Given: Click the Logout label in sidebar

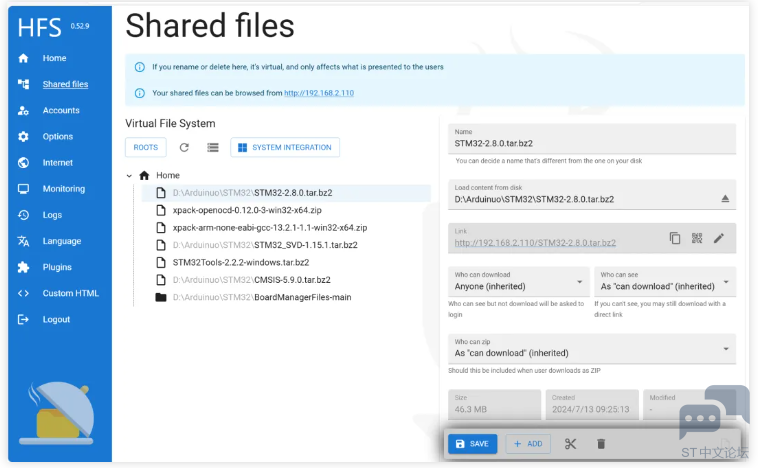Looking at the screenshot, I should (56, 319).
